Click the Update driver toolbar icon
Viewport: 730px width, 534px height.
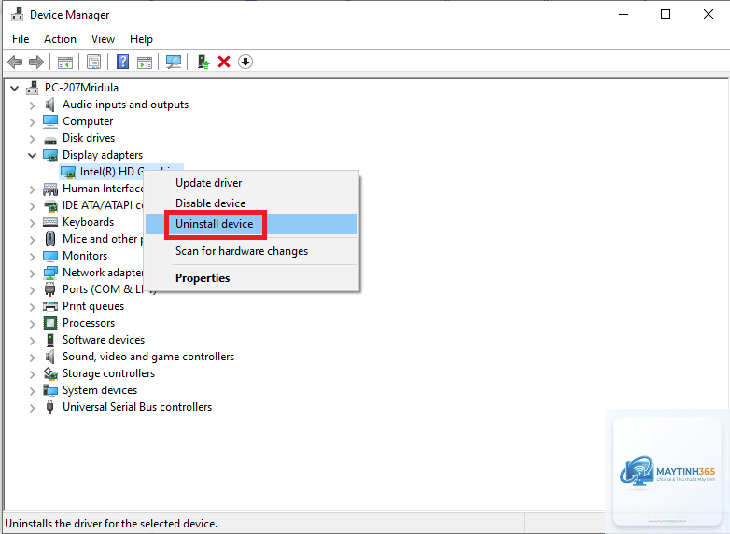203,61
